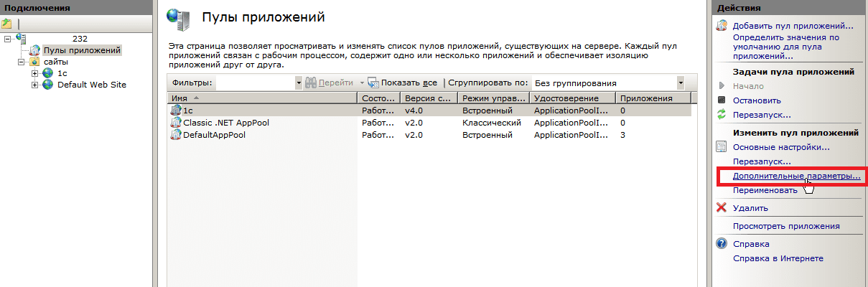Select Default Web Site label in tree
This screenshot has height=287, width=868.
[92, 85]
